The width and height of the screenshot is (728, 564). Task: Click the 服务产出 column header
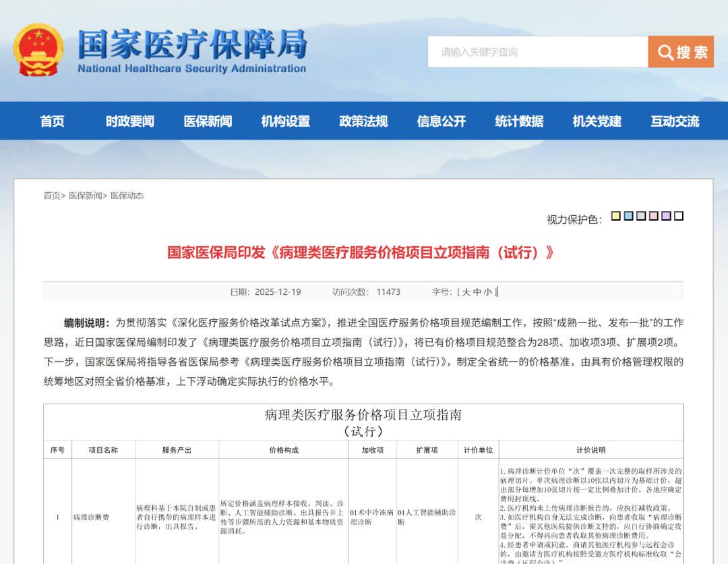click(177, 450)
